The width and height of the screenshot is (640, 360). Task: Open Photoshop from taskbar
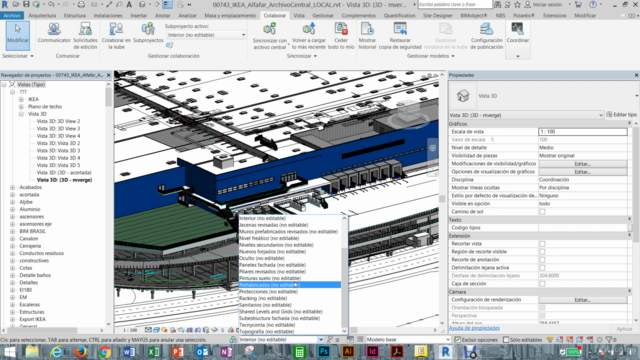coord(324,351)
